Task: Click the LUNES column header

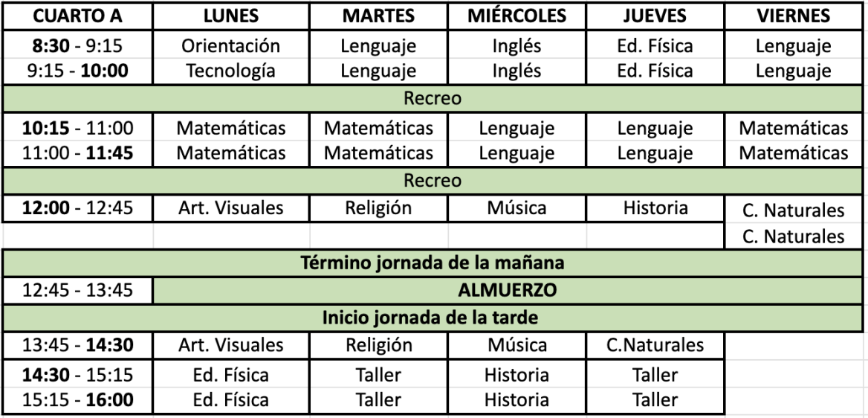Action: tap(230, 16)
